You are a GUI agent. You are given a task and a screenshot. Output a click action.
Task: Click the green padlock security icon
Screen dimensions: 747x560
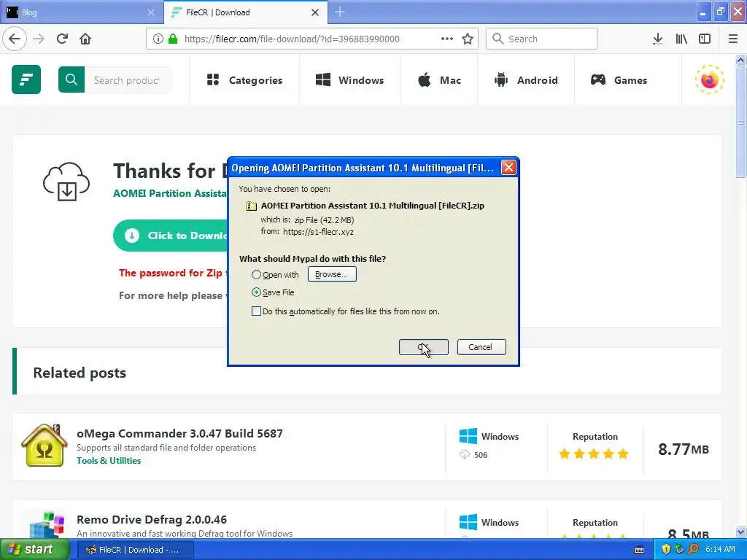(172, 39)
